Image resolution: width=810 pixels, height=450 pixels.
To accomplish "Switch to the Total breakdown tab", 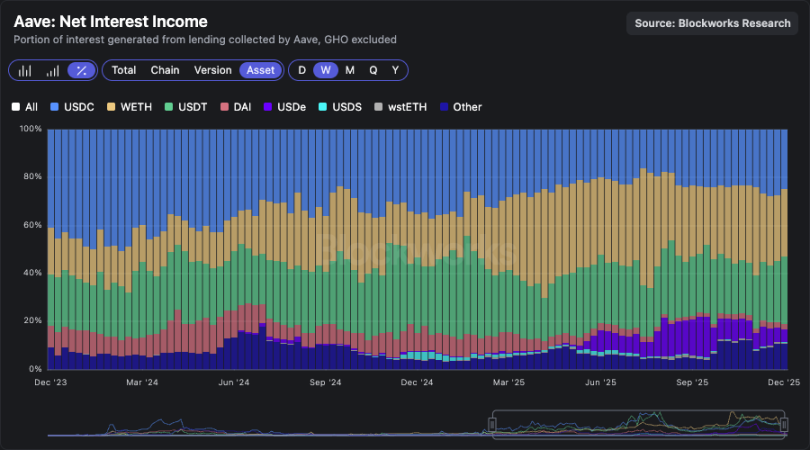I will tap(124, 70).
